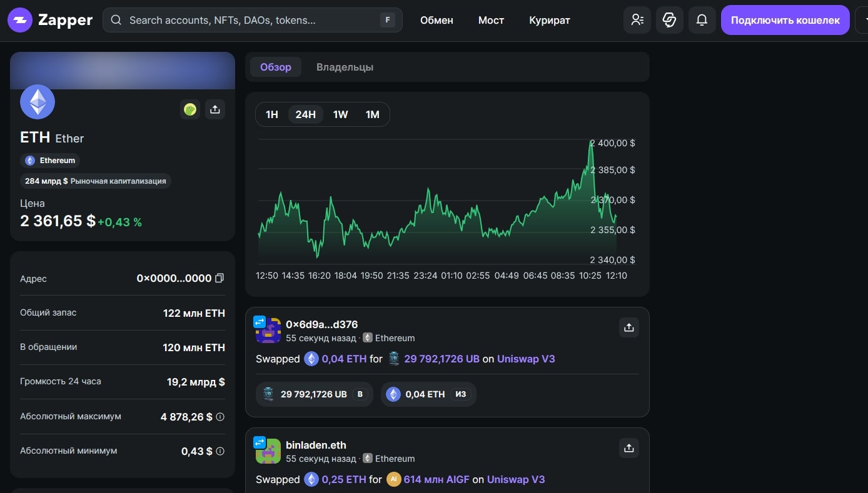Open Uniswap V3 link in binladen.eth swap
868x493 pixels.
point(516,479)
